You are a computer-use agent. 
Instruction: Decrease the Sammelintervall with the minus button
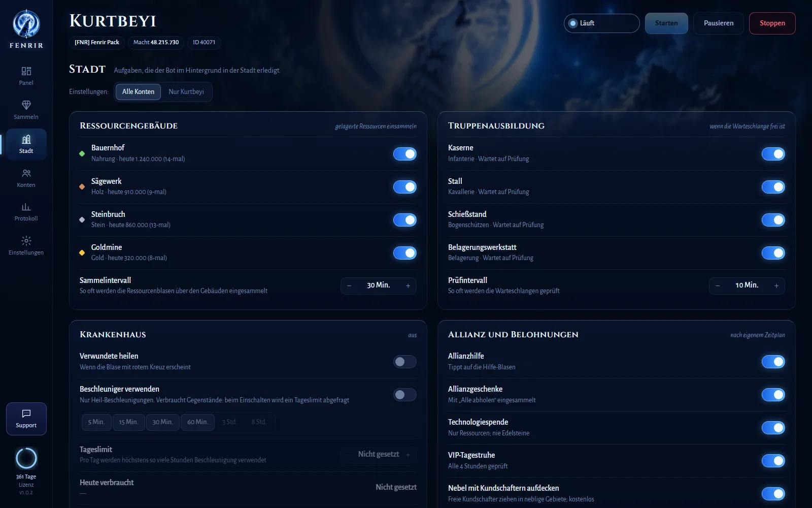click(349, 286)
